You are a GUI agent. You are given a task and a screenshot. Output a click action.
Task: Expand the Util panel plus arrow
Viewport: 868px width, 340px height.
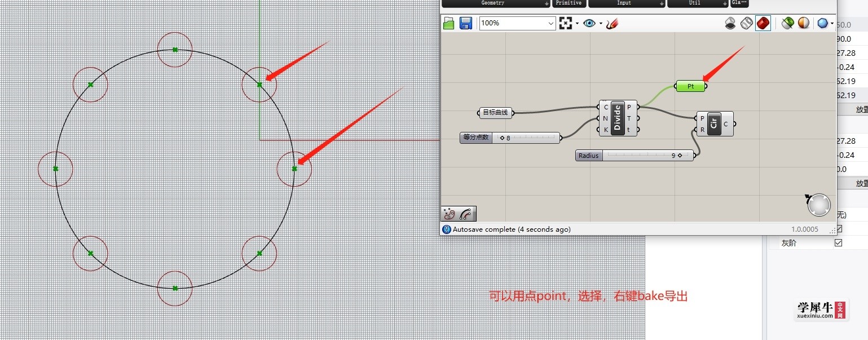[725, 4]
